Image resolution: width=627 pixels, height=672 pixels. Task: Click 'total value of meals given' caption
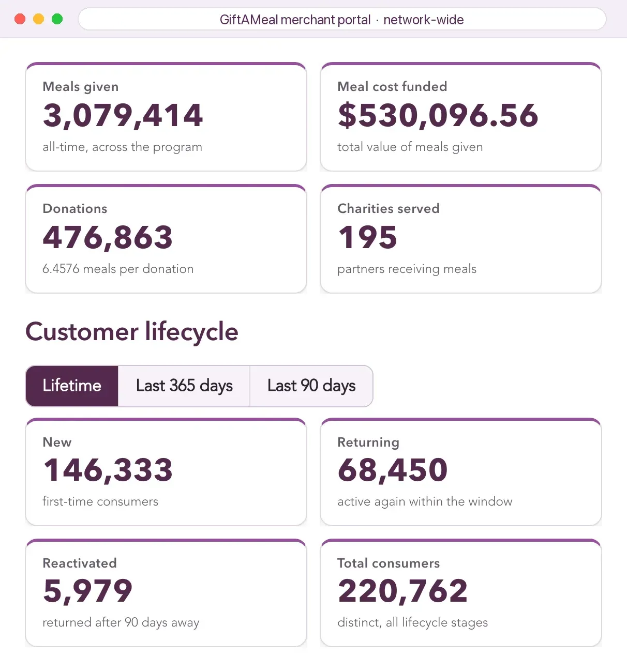(410, 147)
